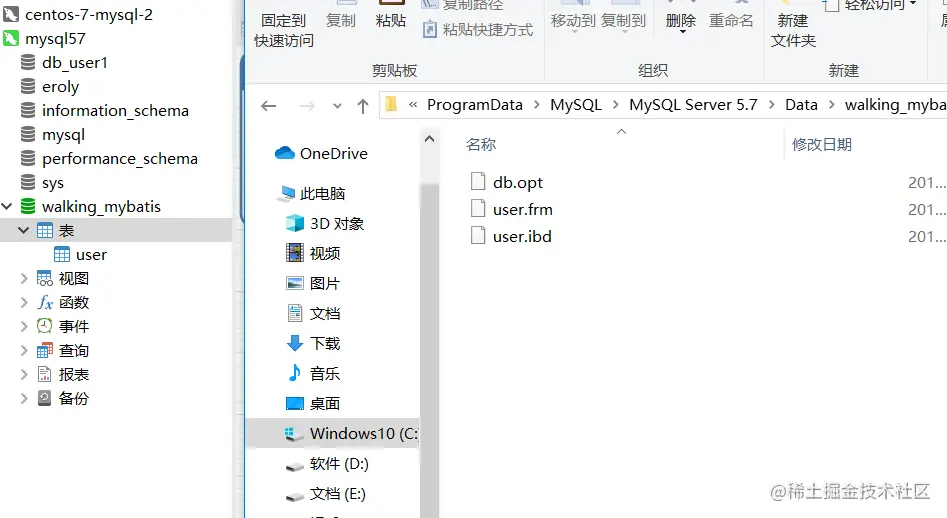Click 新建文件夹 new folder button
Screen dimensions: 947x518
[x=793, y=30]
